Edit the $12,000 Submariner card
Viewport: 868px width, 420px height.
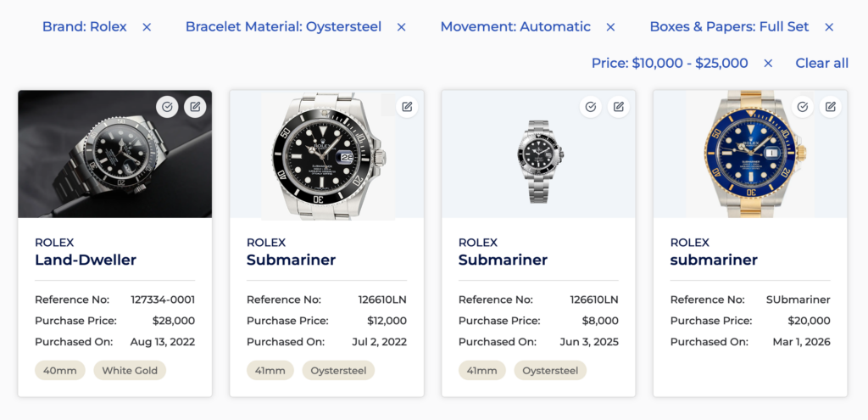click(x=407, y=107)
